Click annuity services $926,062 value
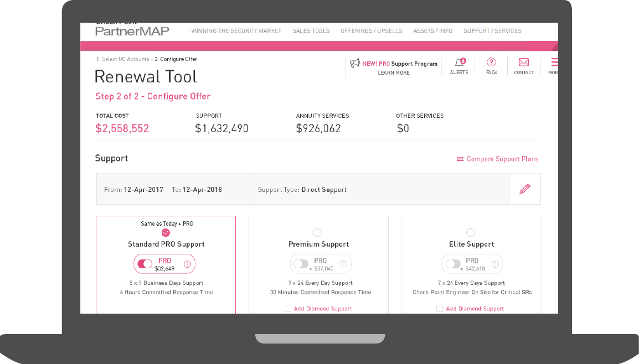 [318, 129]
